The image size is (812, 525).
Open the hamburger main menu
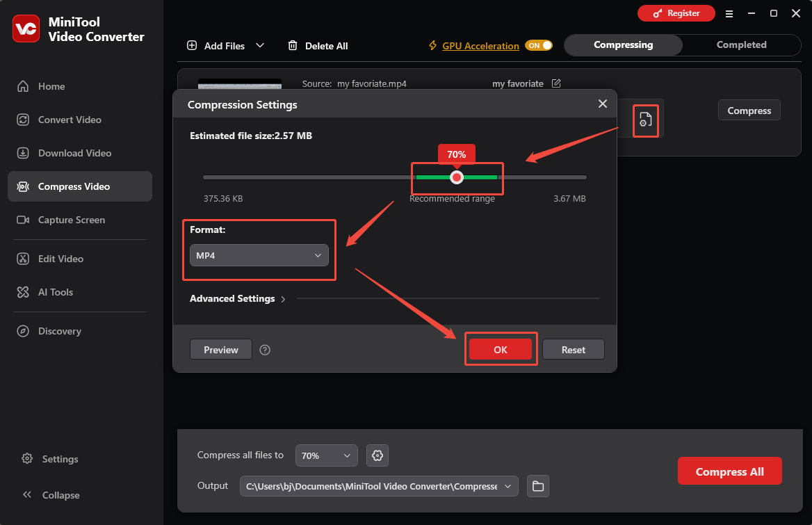coord(729,14)
